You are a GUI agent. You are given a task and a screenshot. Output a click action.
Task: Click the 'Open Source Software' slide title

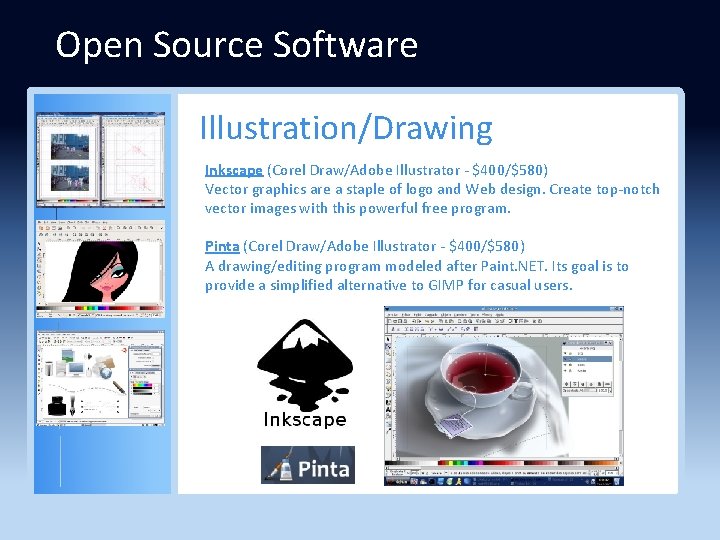(236, 45)
